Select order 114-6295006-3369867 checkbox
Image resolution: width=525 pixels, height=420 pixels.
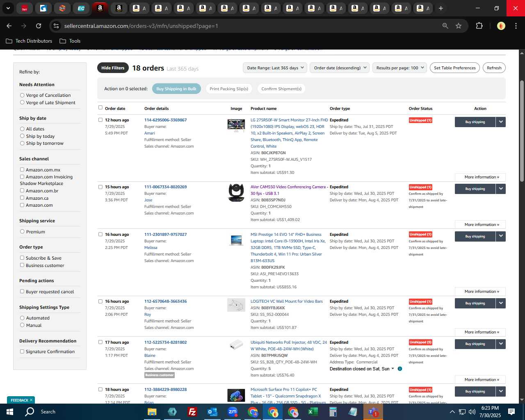coord(100,120)
